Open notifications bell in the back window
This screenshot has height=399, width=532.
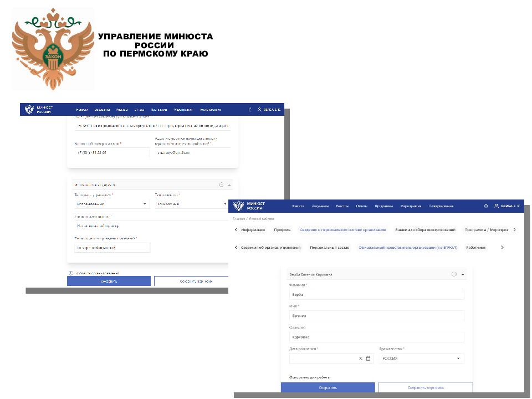click(250, 110)
